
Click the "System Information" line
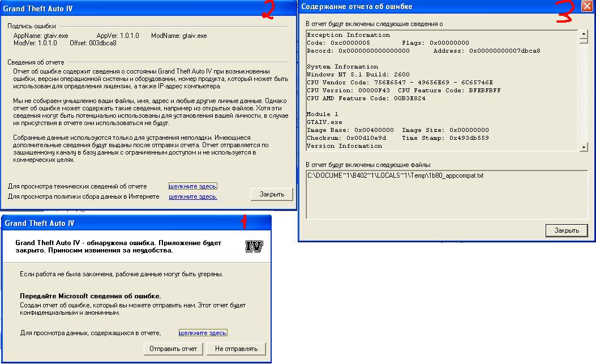342,67
